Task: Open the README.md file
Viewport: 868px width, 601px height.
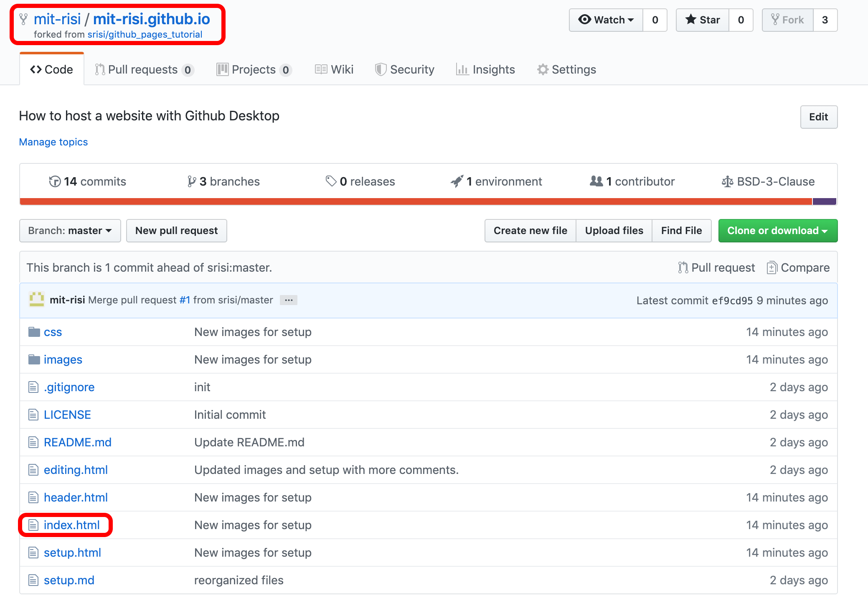Action: pos(78,442)
